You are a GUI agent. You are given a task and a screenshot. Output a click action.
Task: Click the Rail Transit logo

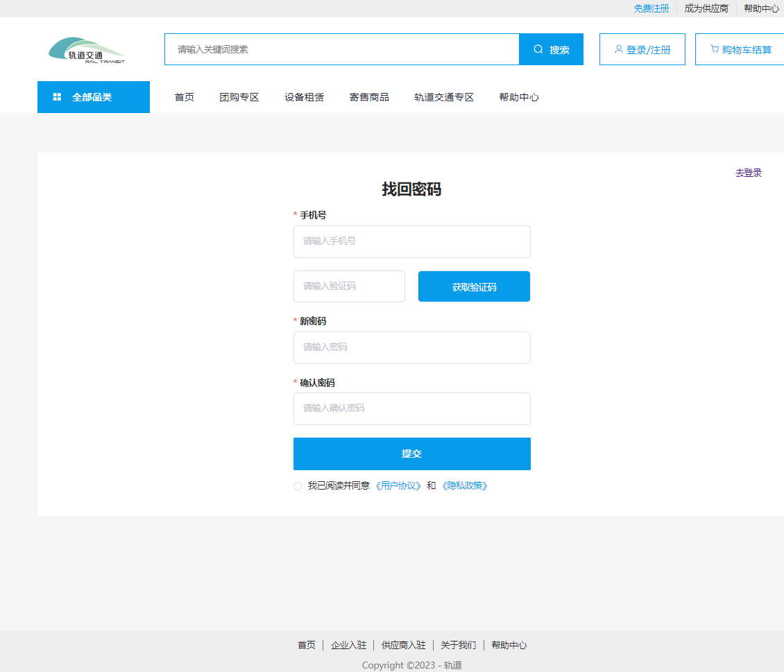point(87,51)
